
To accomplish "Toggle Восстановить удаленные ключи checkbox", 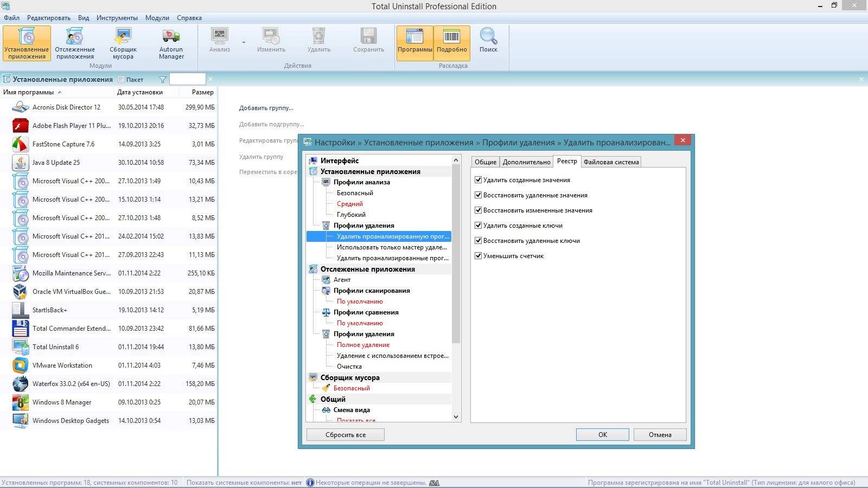I will click(x=478, y=241).
